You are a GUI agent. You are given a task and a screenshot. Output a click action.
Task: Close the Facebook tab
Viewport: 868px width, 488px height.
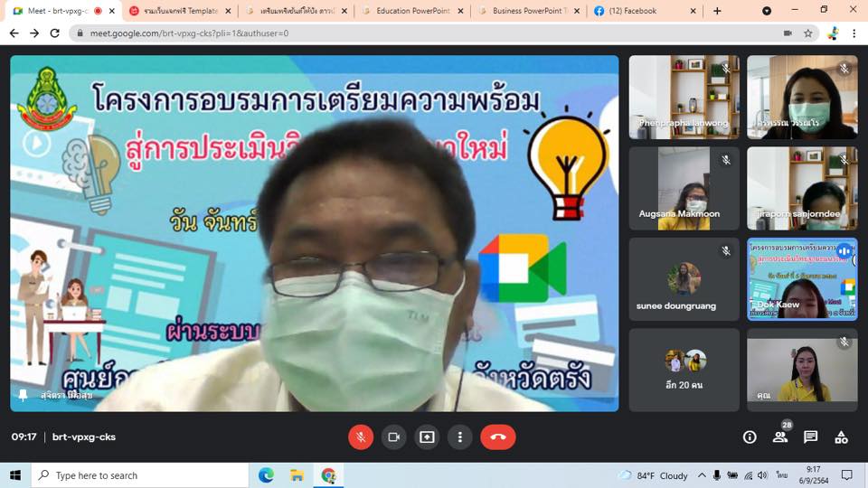pyautogui.click(x=693, y=11)
